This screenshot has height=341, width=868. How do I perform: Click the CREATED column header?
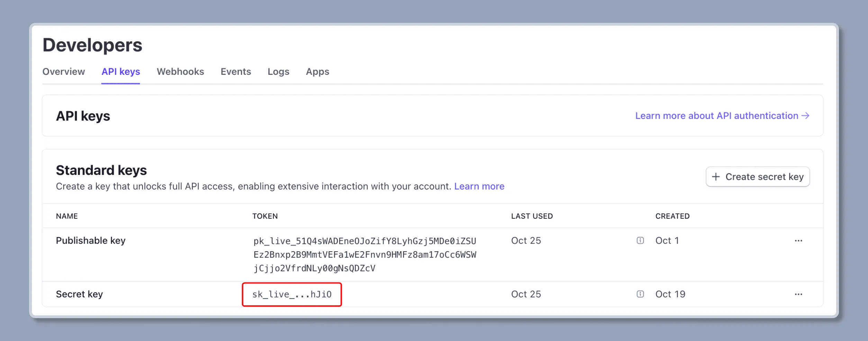[672, 216]
